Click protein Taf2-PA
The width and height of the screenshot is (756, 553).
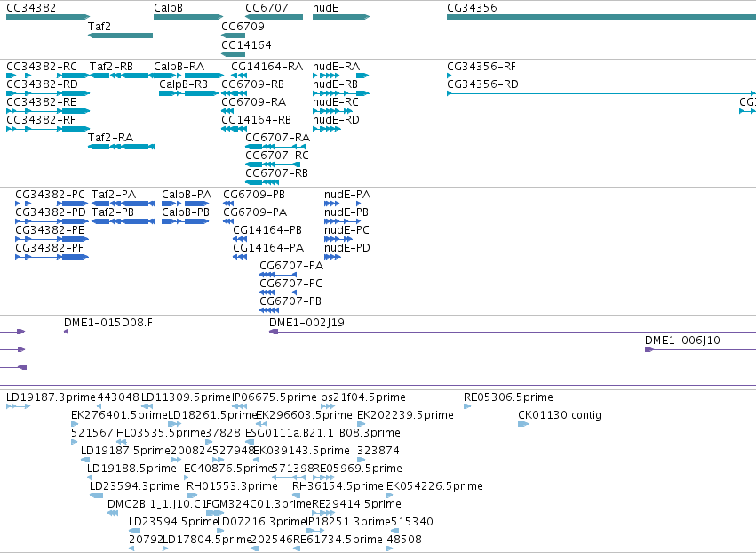[x=123, y=204]
